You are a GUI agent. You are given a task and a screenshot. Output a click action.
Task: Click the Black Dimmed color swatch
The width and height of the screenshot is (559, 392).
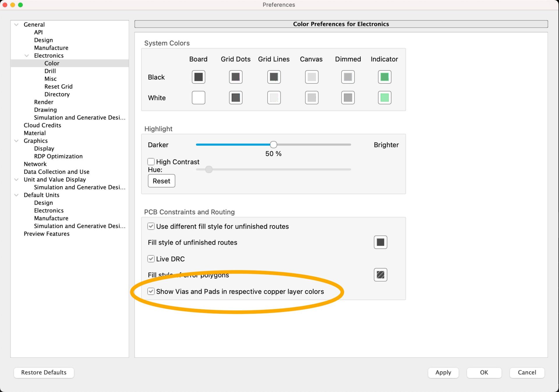point(348,77)
